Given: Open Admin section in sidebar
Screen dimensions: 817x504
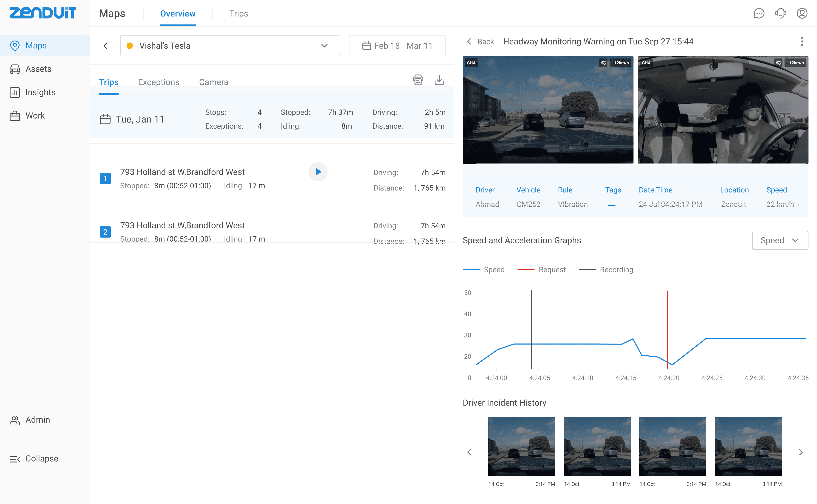Looking at the screenshot, I should (x=37, y=420).
